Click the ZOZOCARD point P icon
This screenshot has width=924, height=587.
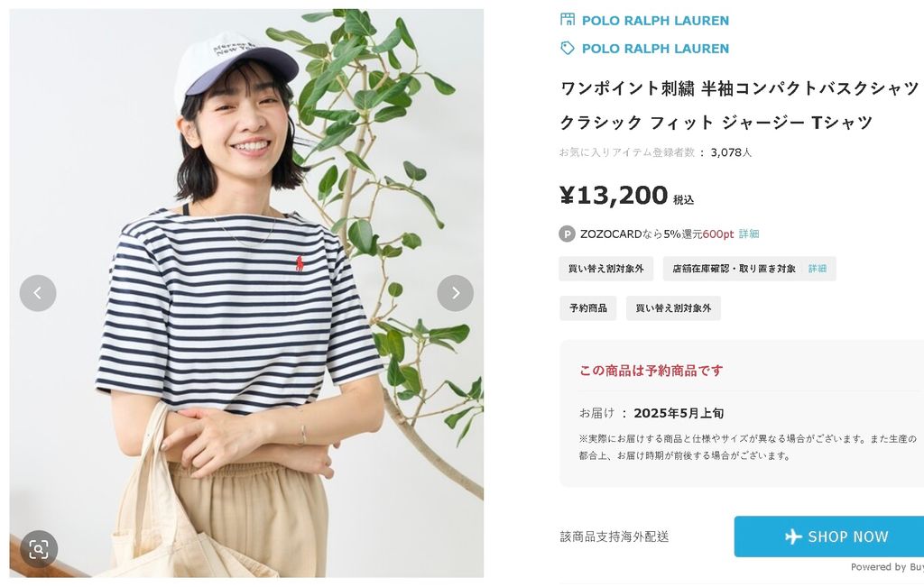pyautogui.click(x=567, y=234)
